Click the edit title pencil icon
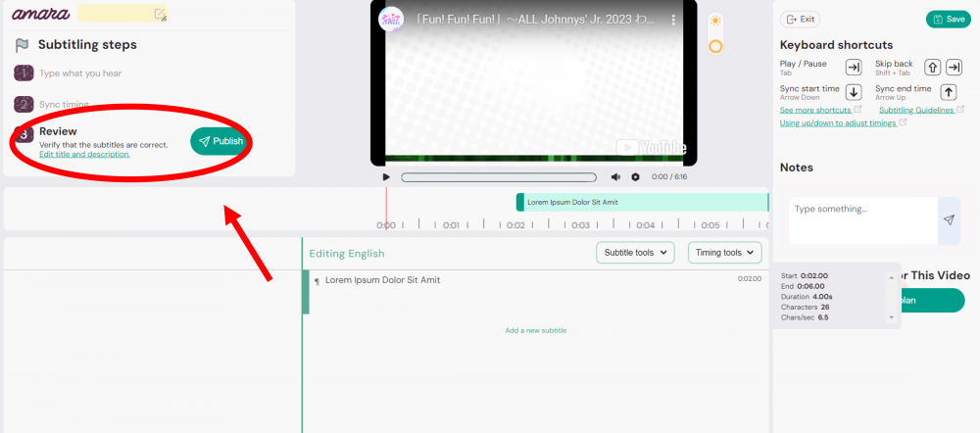980x433 pixels. click(x=160, y=14)
